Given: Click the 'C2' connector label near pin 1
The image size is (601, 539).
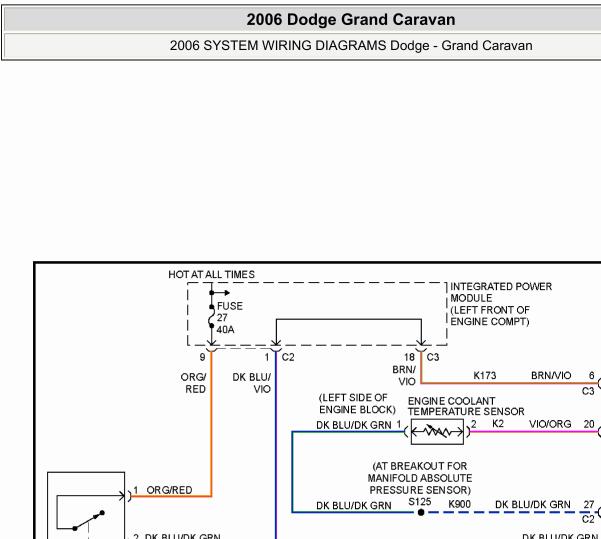Looking at the screenshot, I should pyautogui.click(x=288, y=357).
